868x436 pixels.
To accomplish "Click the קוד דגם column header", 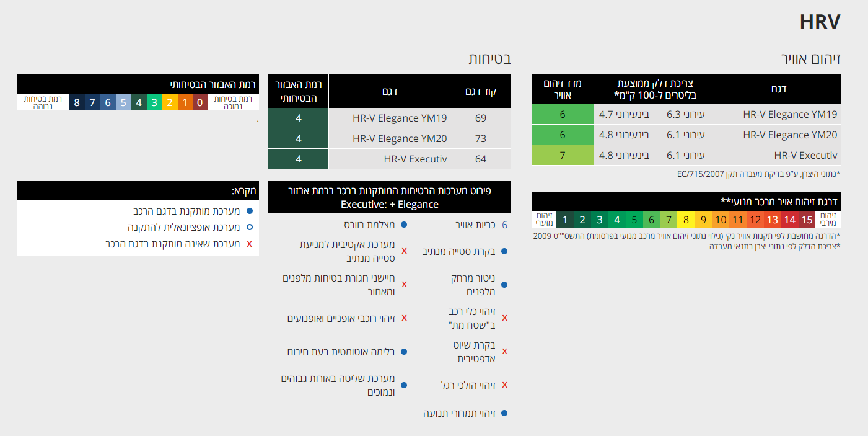I will click(x=481, y=91).
